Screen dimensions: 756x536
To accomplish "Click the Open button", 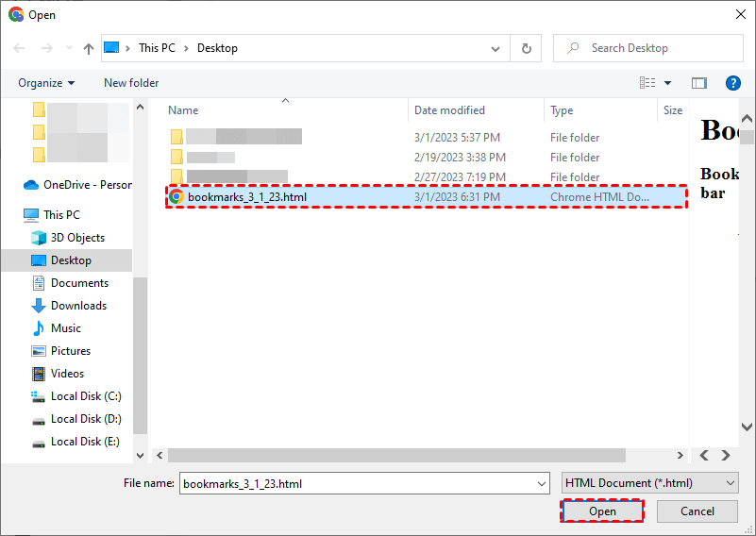I will (x=602, y=511).
